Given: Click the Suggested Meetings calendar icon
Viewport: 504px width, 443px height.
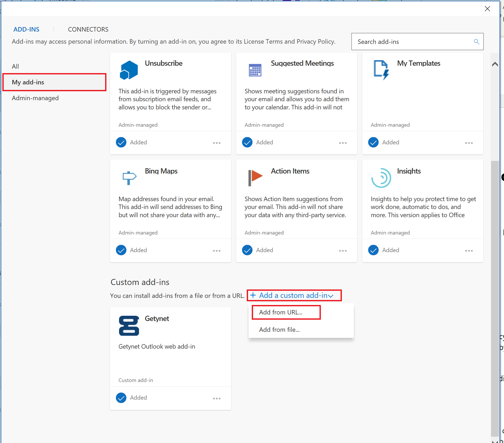Looking at the screenshot, I should pos(255,70).
